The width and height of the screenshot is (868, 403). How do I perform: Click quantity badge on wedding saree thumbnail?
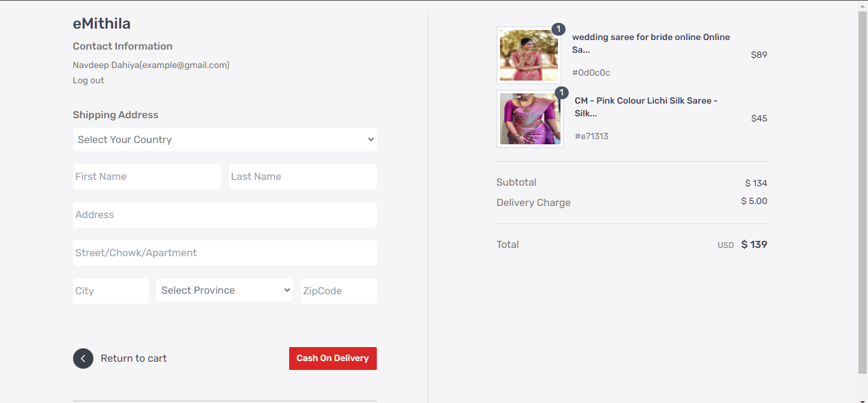(559, 29)
